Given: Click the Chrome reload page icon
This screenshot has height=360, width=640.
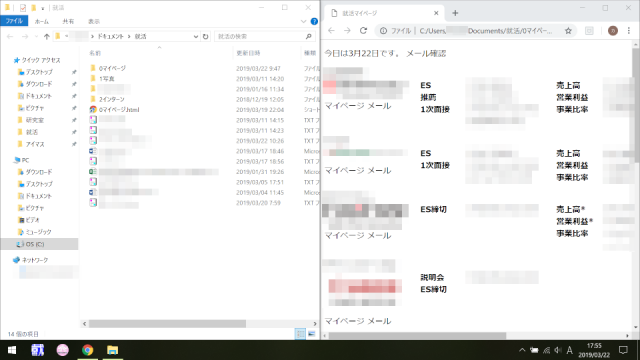Looking at the screenshot, I should pos(363,31).
